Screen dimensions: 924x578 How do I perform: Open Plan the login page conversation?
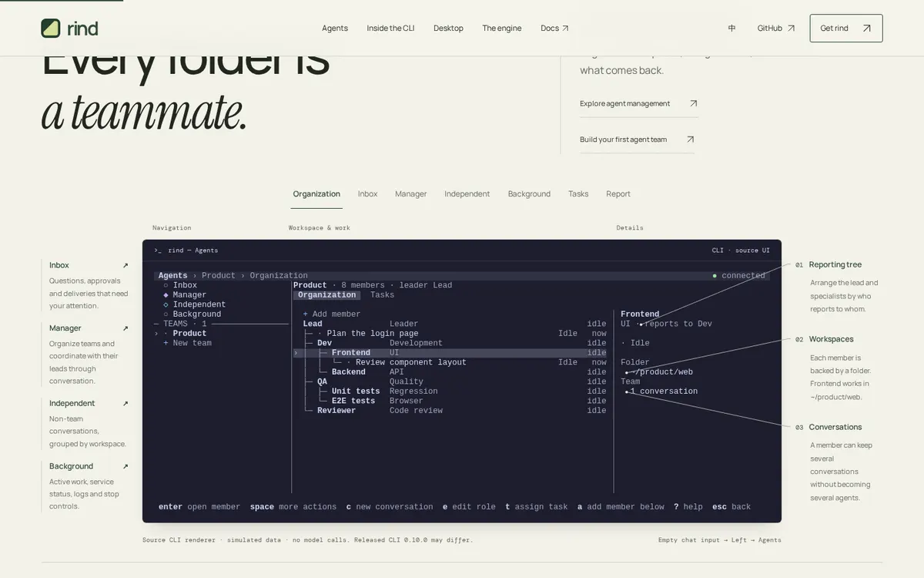click(373, 334)
